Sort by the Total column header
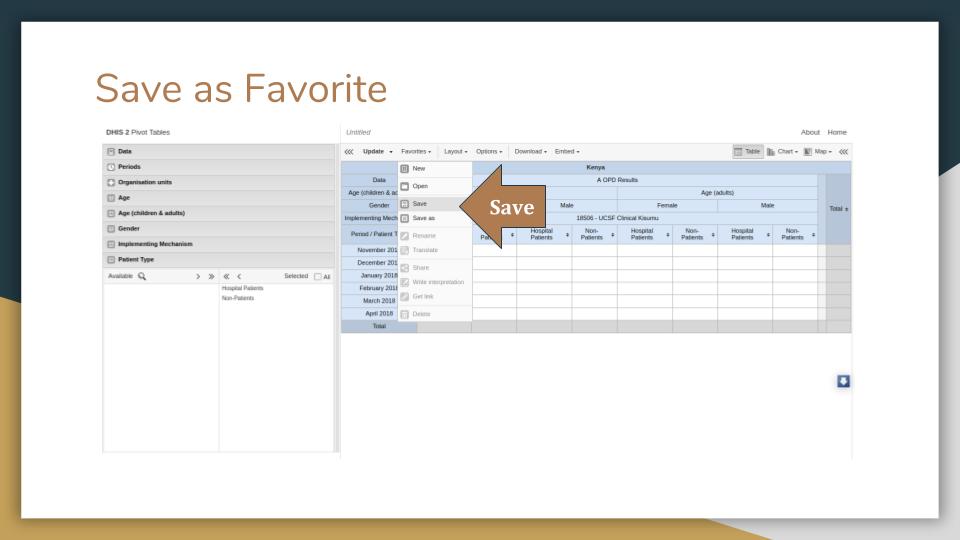 pos(838,209)
